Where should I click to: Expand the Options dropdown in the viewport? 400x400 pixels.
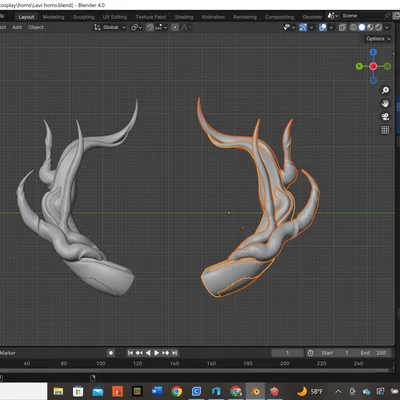click(378, 39)
